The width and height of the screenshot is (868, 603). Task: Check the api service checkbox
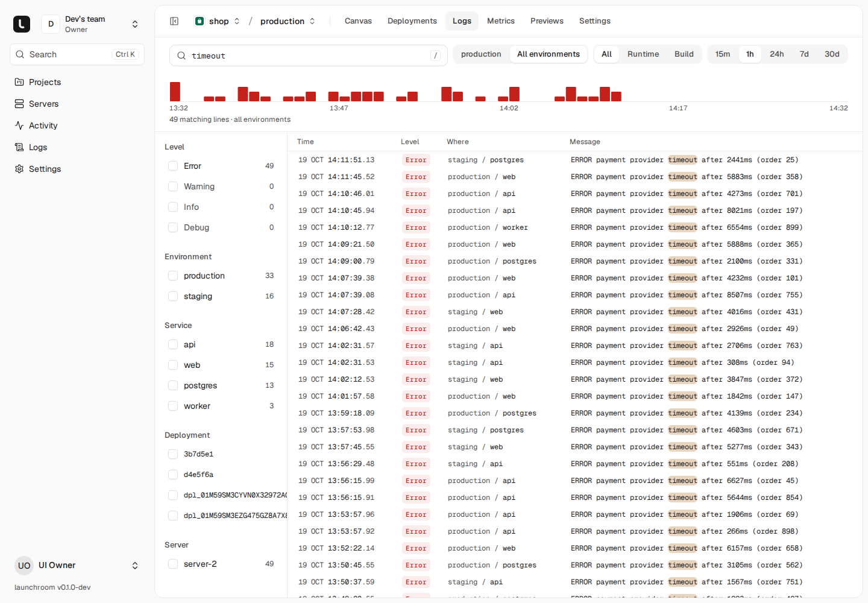coord(173,344)
